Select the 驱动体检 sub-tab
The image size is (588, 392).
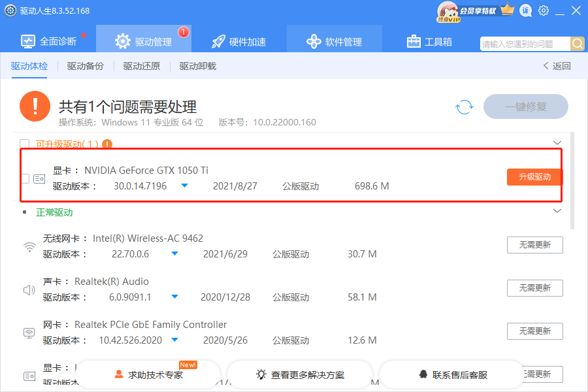(29, 66)
